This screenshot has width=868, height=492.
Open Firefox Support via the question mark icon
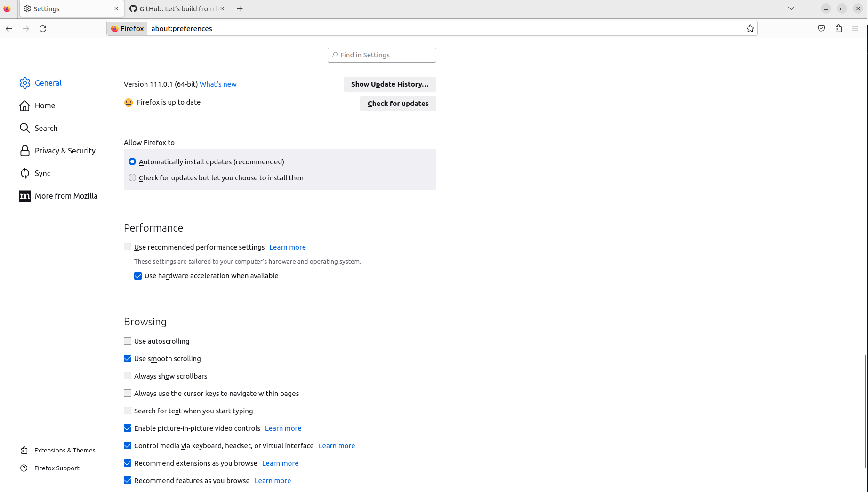tap(24, 468)
